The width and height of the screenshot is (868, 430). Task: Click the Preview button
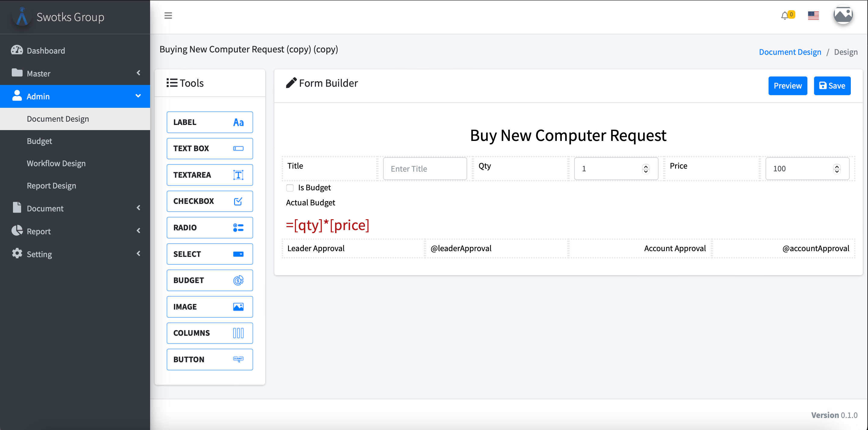(787, 86)
